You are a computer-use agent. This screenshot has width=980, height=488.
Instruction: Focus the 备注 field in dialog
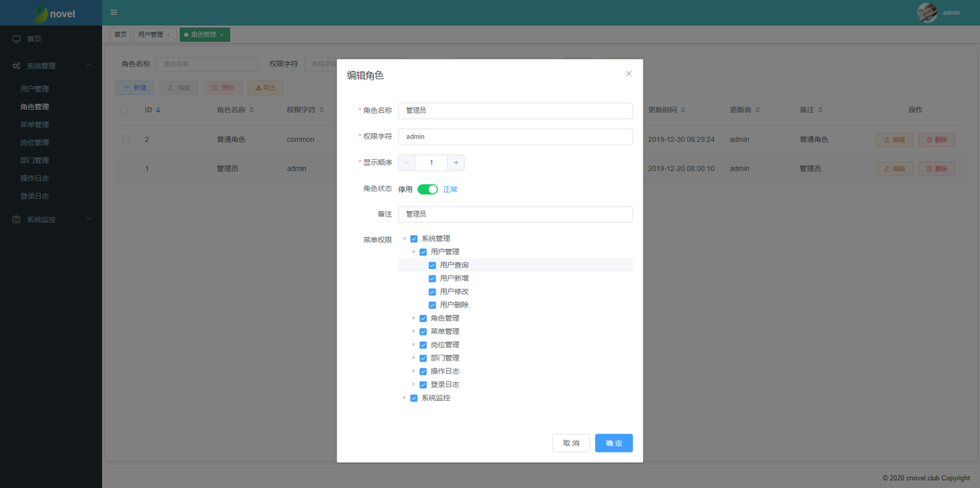tap(515, 214)
